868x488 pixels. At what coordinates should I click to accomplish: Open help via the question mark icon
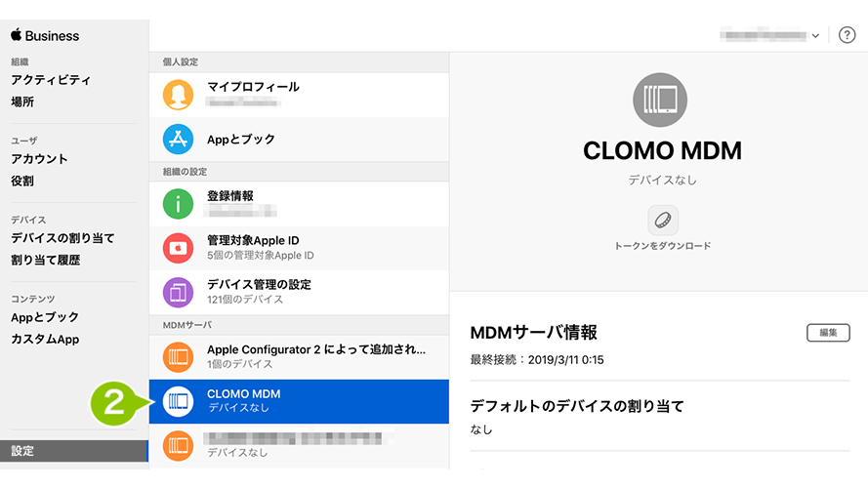click(x=847, y=35)
